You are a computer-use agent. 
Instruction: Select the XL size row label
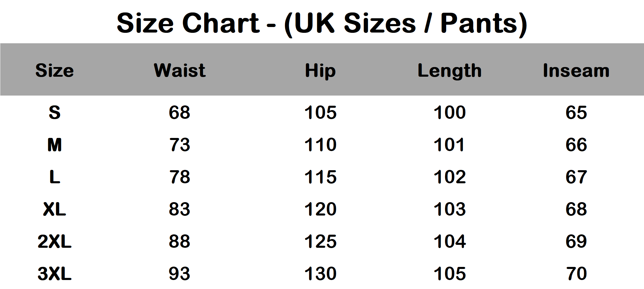55,209
